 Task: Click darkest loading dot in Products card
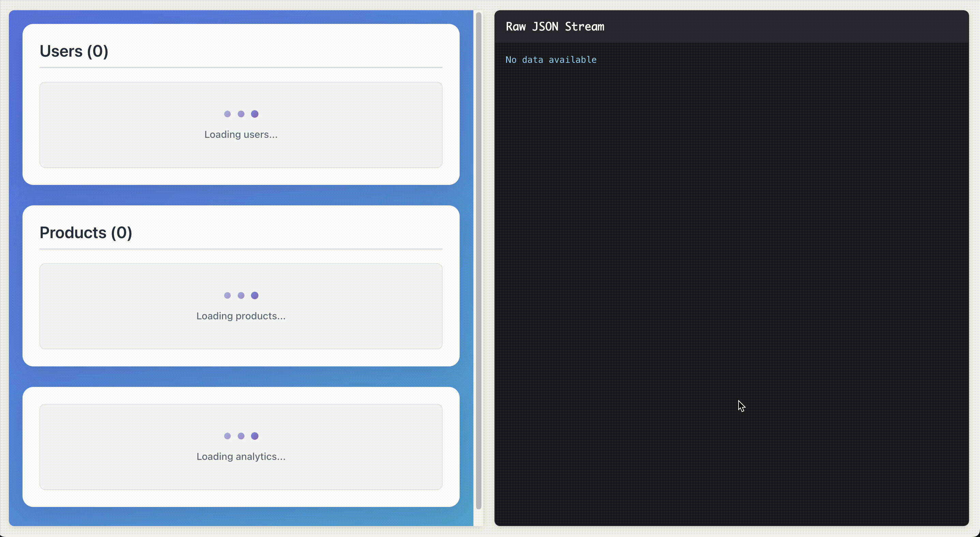point(255,295)
